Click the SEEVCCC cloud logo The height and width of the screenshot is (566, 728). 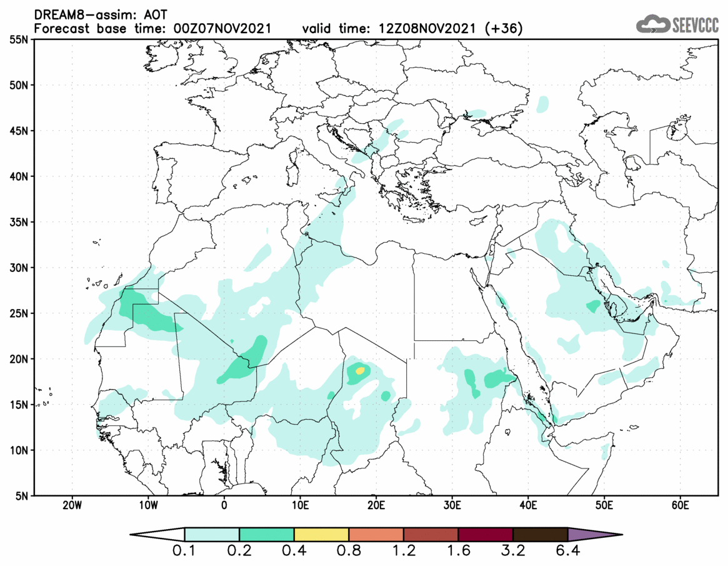pyautogui.click(x=677, y=24)
